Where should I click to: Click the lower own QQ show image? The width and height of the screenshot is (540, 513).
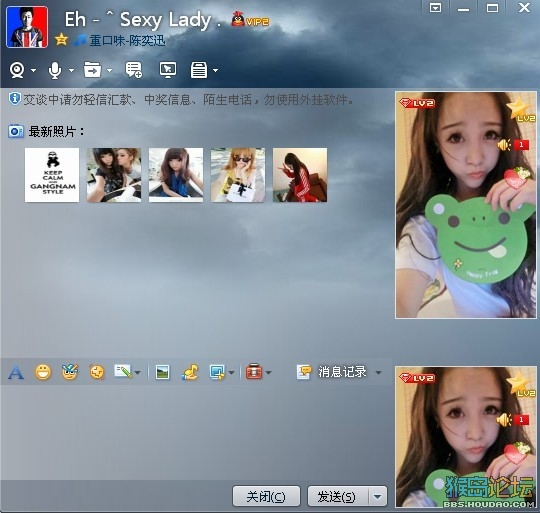466,437
